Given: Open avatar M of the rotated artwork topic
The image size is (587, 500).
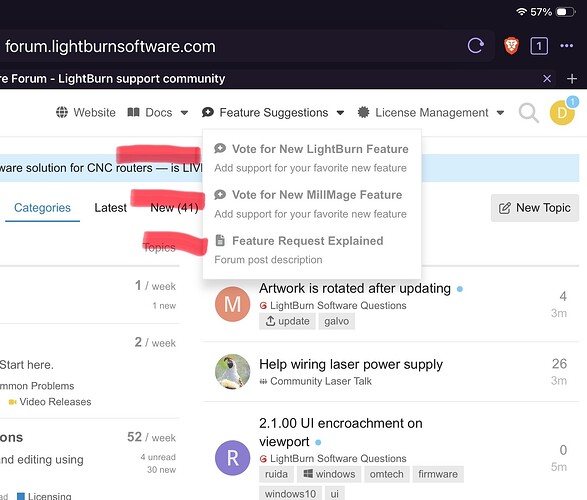Looking at the screenshot, I should click(x=232, y=304).
